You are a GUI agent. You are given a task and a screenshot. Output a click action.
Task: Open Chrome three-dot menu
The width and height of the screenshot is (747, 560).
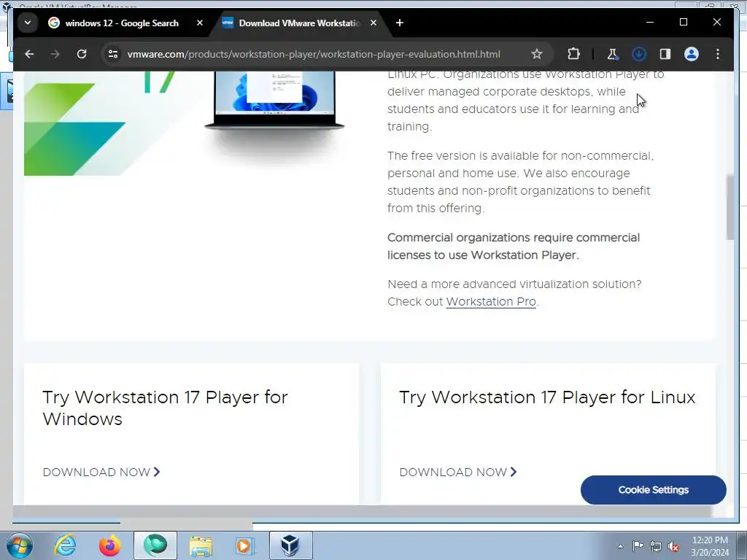tap(718, 54)
